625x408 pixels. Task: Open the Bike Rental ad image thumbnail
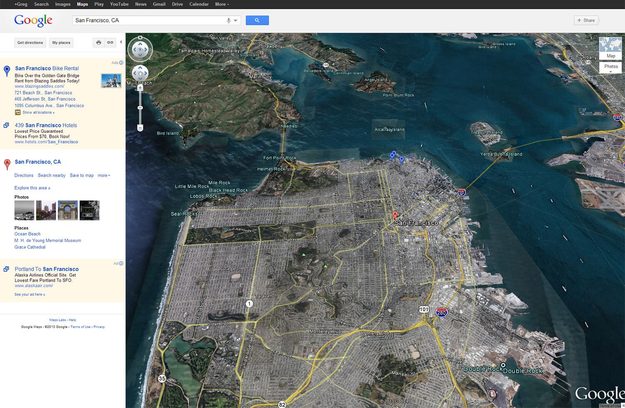pyautogui.click(x=111, y=80)
